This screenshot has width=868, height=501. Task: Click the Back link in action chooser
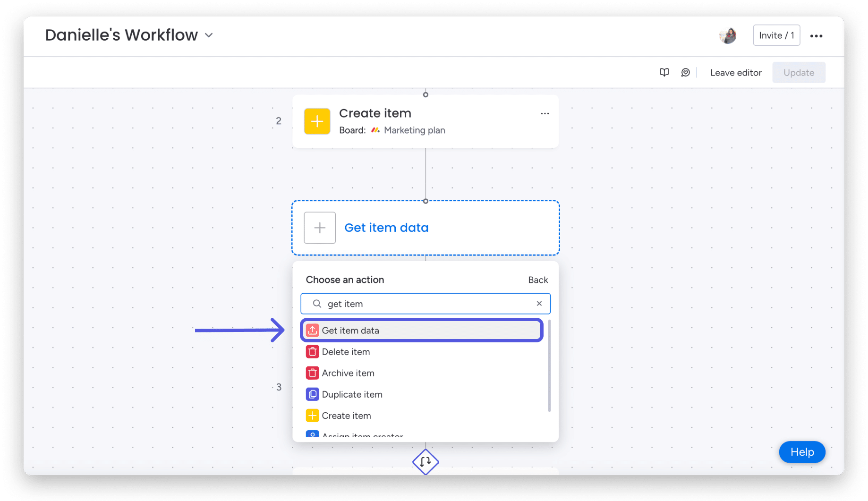(x=538, y=280)
